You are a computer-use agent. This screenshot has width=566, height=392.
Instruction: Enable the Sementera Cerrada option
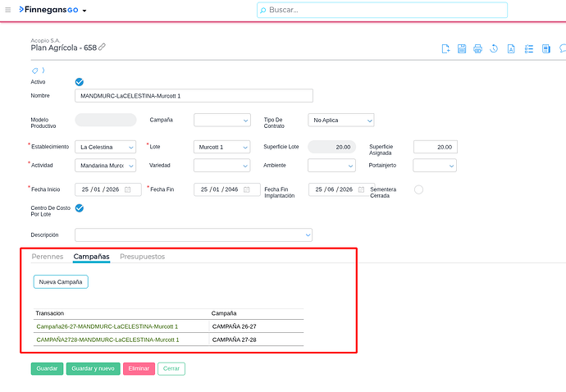(x=418, y=189)
